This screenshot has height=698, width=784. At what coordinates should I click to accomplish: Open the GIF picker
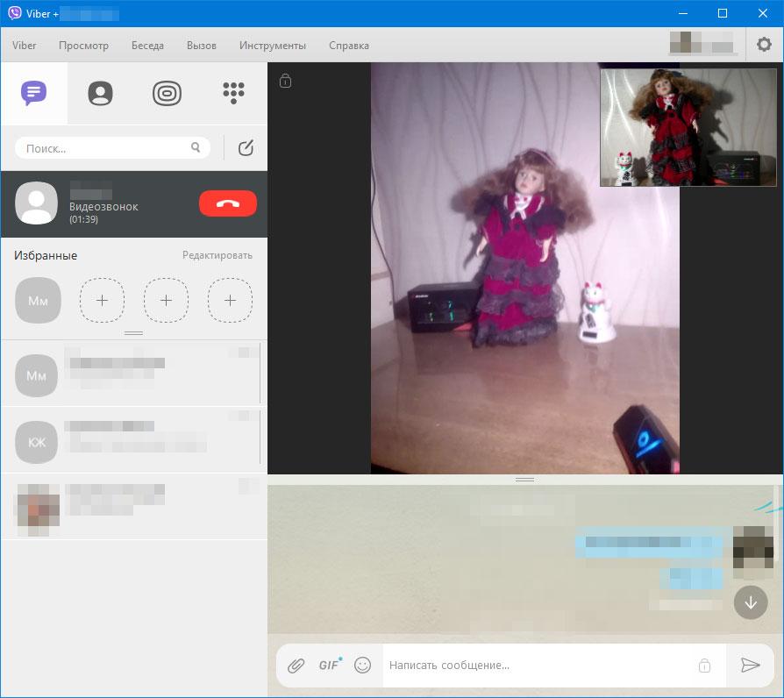pyautogui.click(x=330, y=665)
